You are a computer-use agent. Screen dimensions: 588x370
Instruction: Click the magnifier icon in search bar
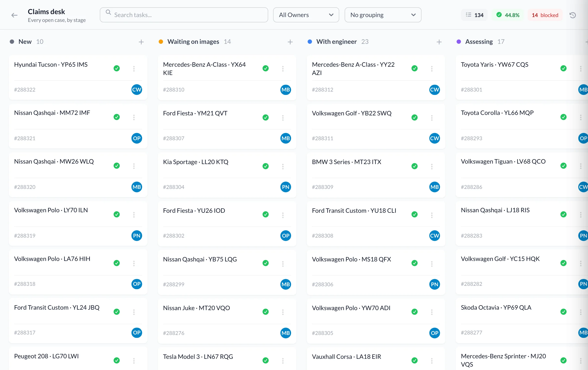click(x=108, y=12)
